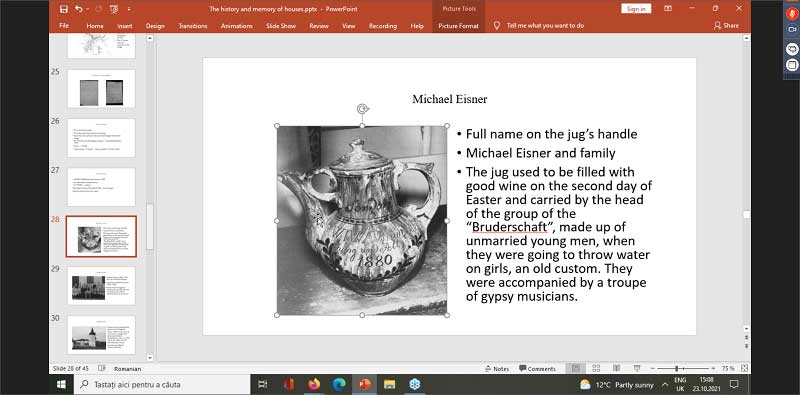
Task: Open the Windows Start menu
Action: (x=61, y=384)
